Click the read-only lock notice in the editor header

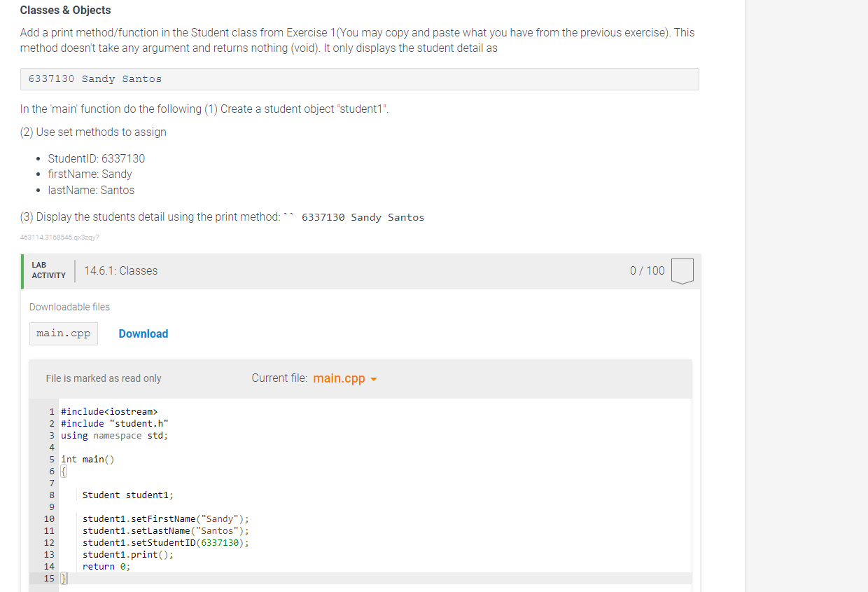[104, 378]
